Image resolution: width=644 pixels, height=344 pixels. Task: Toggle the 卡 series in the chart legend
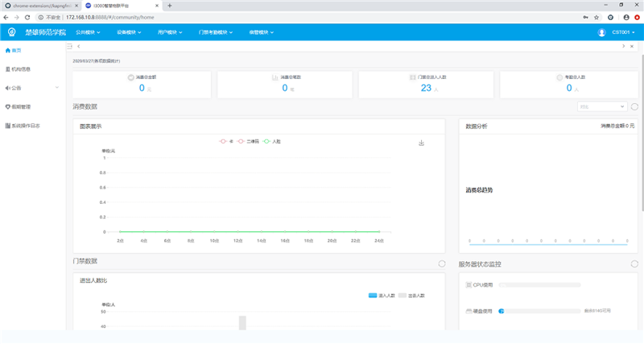point(226,141)
